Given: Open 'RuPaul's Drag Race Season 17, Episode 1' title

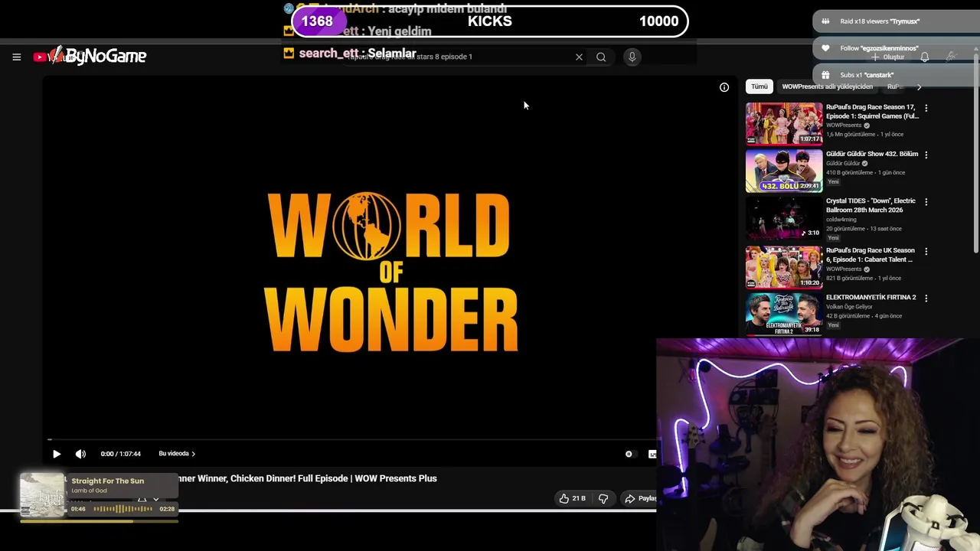Looking at the screenshot, I should click(x=872, y=112).
